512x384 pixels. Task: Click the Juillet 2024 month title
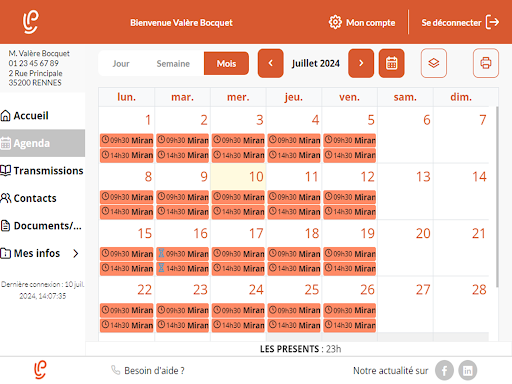[x=316, y=63]
